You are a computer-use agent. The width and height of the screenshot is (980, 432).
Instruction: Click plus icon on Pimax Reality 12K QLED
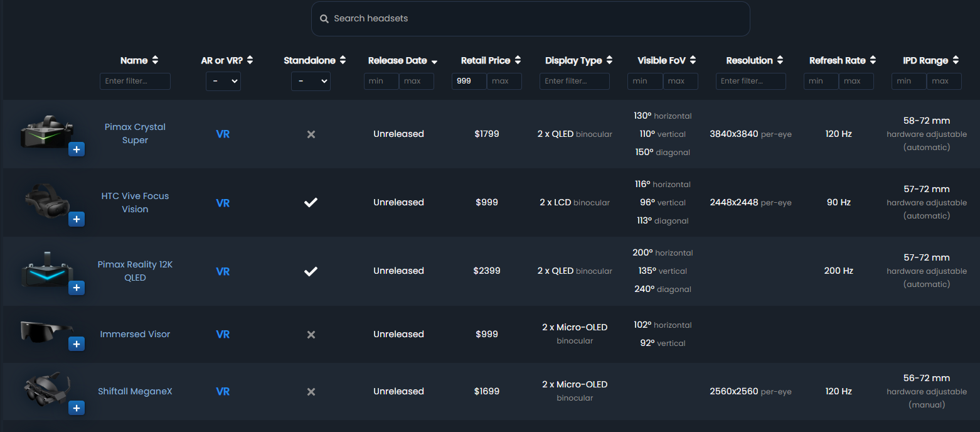pos(77,288)
